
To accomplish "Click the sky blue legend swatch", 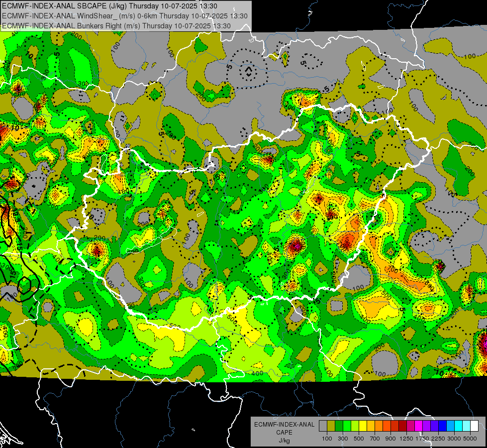I will point(450,426).
